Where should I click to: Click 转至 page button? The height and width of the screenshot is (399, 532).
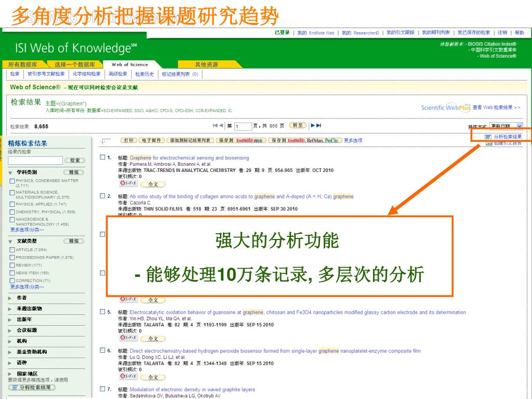point(298,126)
